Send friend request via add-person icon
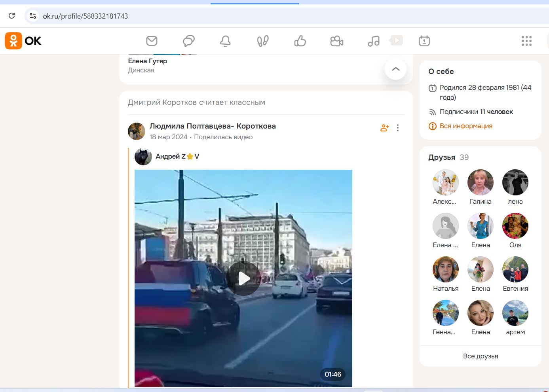Image resolution: width=549 pixels, height=392 pixels. [x=384, y=128]
